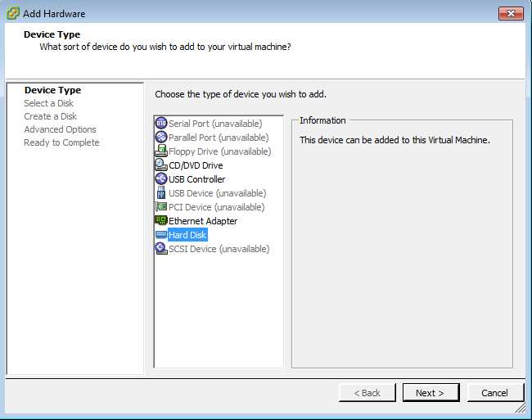Click the USB Controller icon

pos(161,179)
